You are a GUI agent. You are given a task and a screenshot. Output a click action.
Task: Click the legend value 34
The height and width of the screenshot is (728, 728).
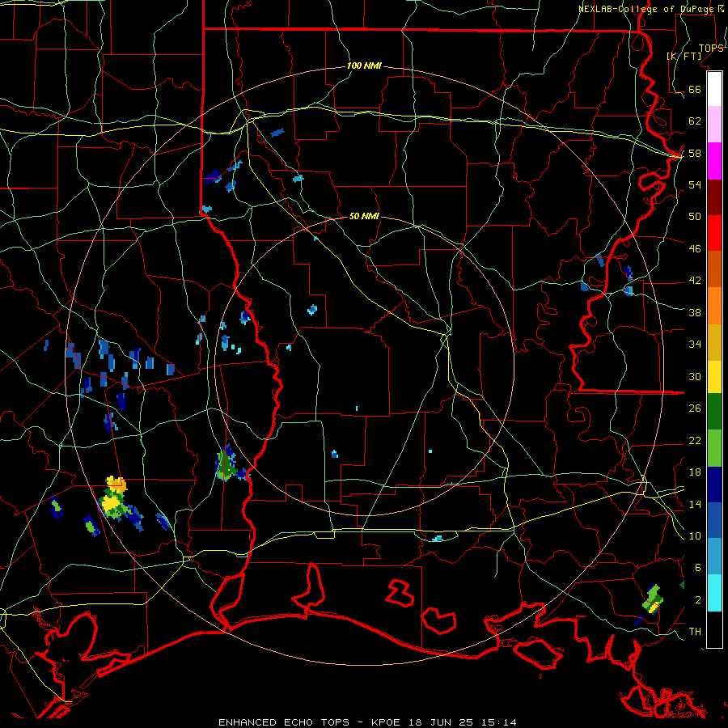click(695, 344)
